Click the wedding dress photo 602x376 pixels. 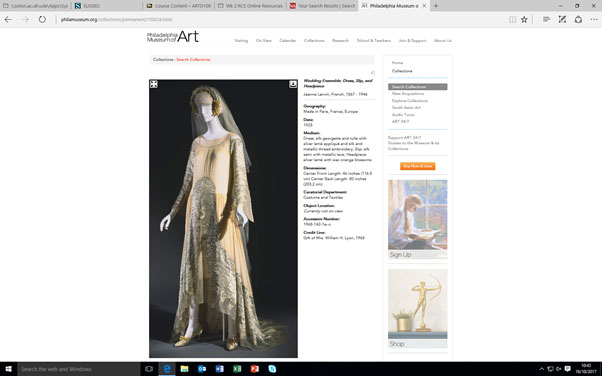pyautogui.click(x=223, y=219)
